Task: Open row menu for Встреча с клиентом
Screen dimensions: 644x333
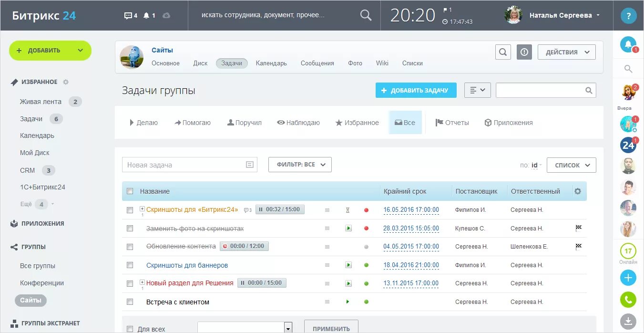Action: tap(327, 302)
